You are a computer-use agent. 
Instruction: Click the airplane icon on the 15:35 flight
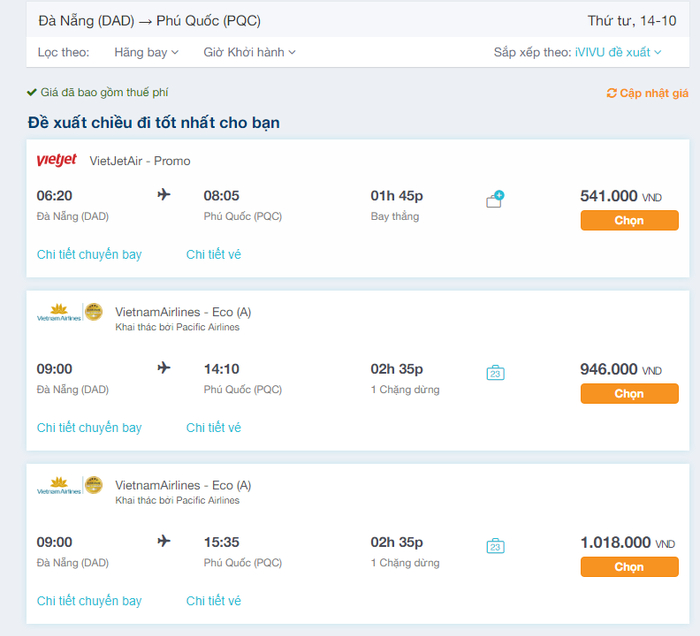(164, 542)
